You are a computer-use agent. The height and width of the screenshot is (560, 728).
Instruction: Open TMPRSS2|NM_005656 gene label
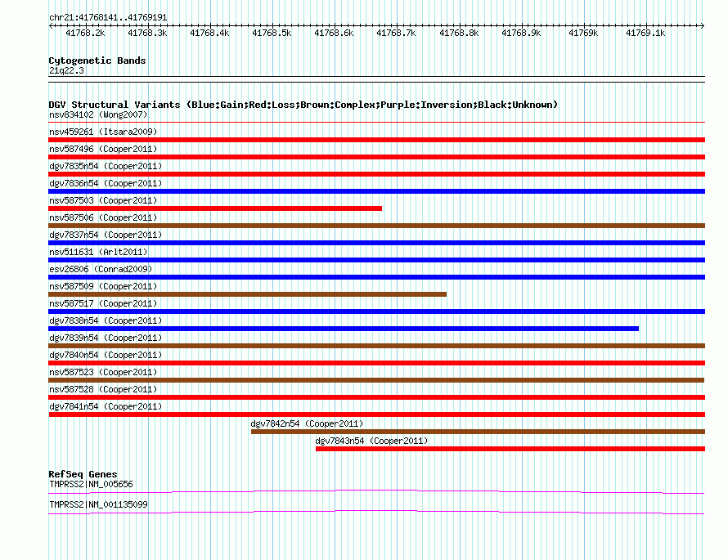click(x=91, y=484)
